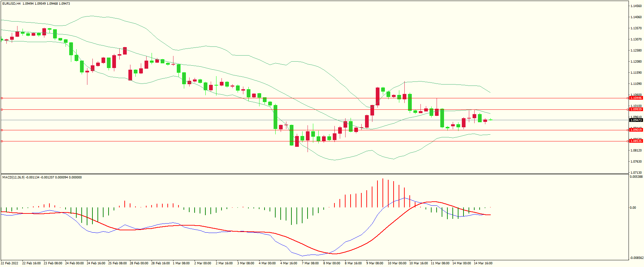Click left anchor handle of 1.09939 line
This screenshot has height=267, width=644.
(x=2, y=109)
